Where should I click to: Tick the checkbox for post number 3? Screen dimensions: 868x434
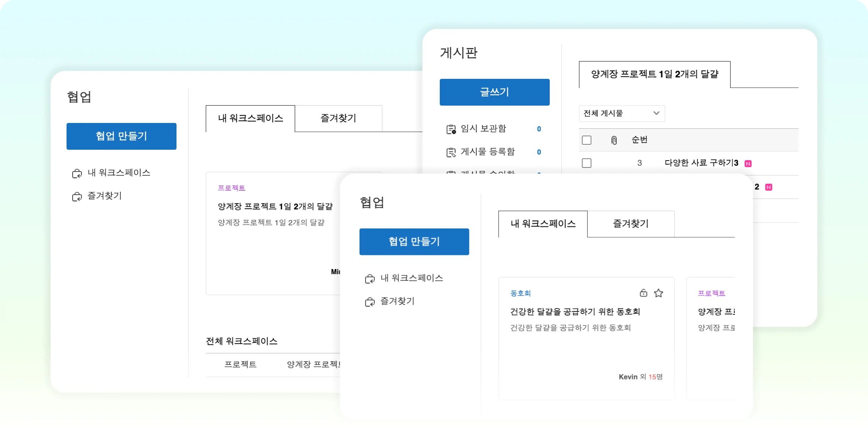tap(587, 163)
